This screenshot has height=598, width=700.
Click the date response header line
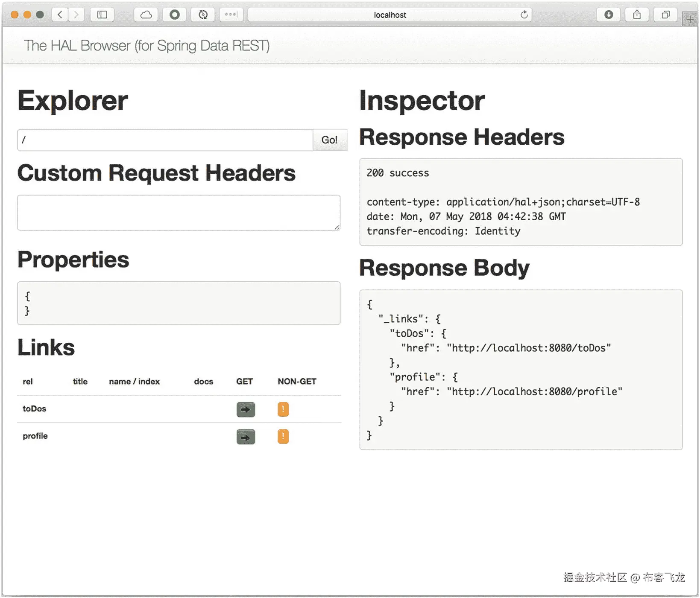[466, 216]
